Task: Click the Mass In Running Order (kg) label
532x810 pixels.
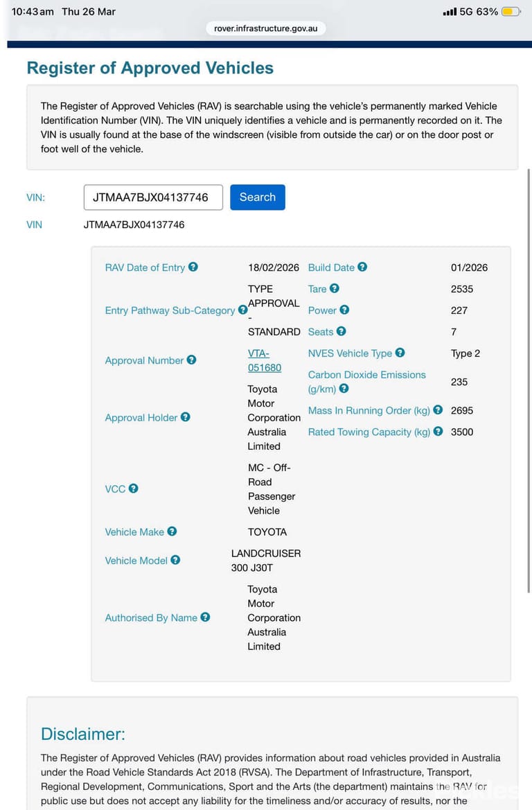Action: click(x=369, y=410)
